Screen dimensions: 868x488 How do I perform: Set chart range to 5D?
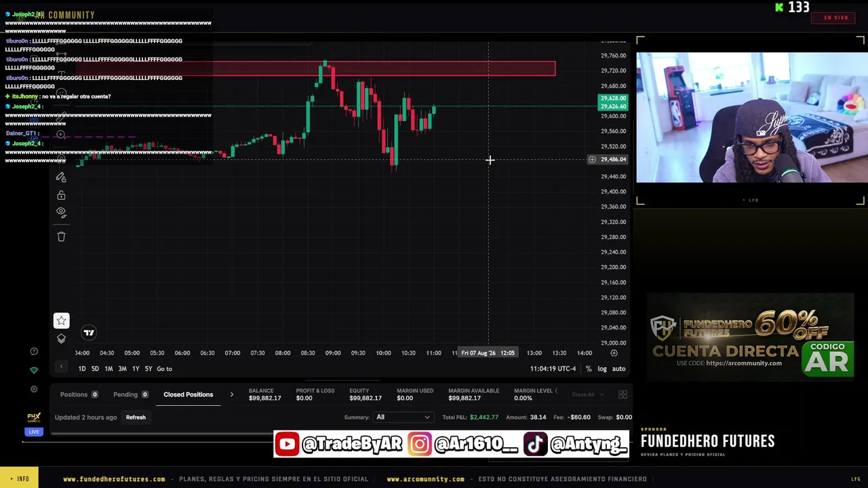[95, 369]
